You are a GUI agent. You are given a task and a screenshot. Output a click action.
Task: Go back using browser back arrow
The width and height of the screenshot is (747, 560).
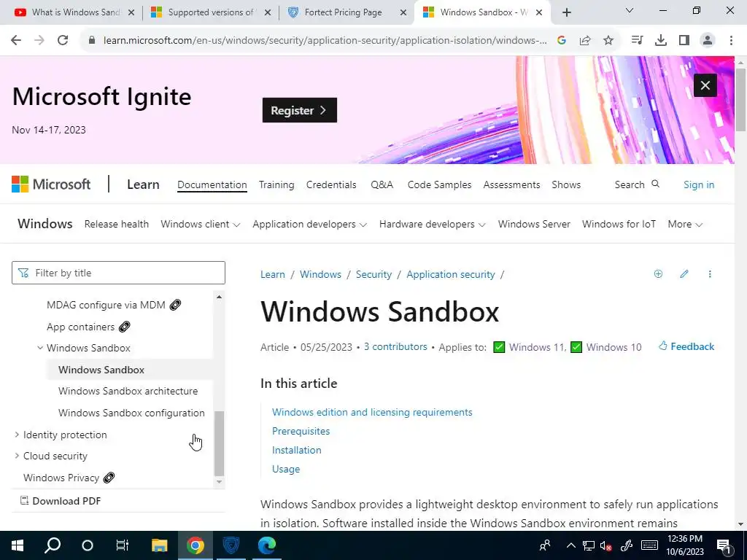click(16, 41)
